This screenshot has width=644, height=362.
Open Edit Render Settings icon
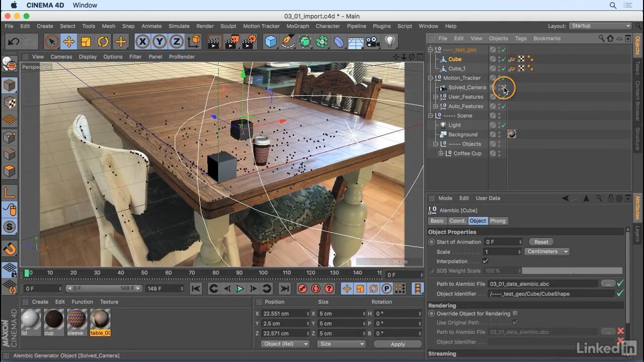249,42
